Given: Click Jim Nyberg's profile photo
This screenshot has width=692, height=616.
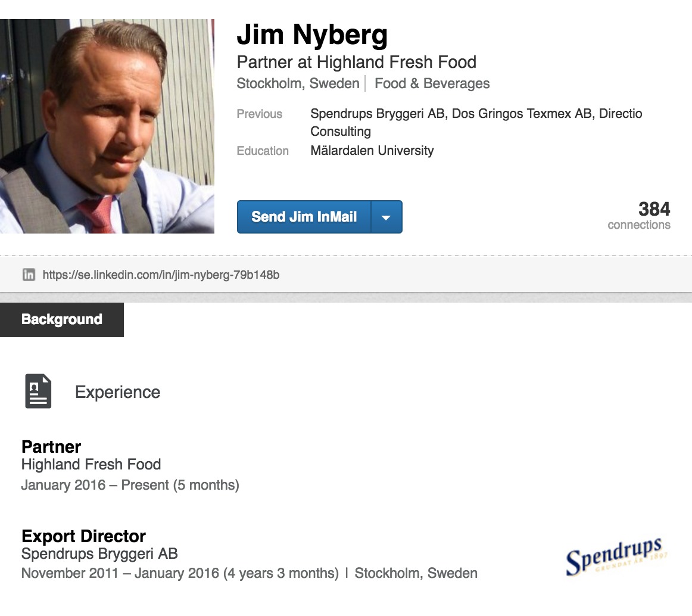Looking at the screenshot, I should click(x=107, y=126).
